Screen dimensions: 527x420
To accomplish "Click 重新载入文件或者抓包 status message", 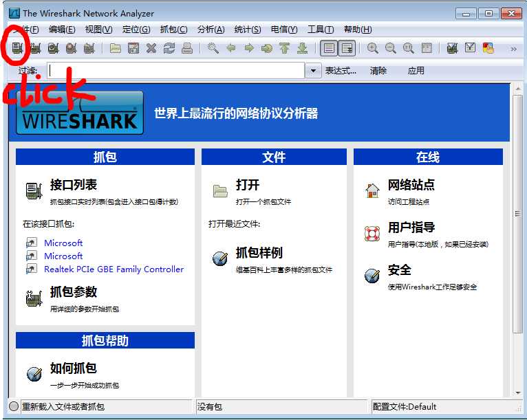I will click(x=63, y=407).
